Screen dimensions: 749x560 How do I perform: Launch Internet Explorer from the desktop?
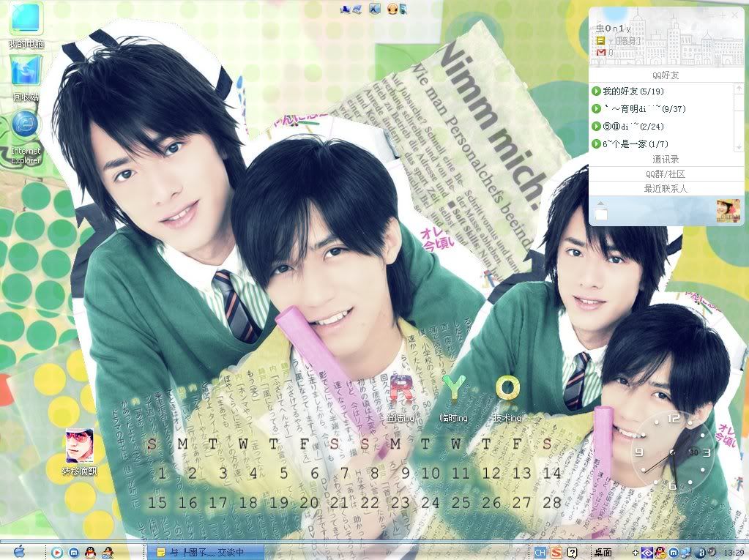tap(26, 126)
